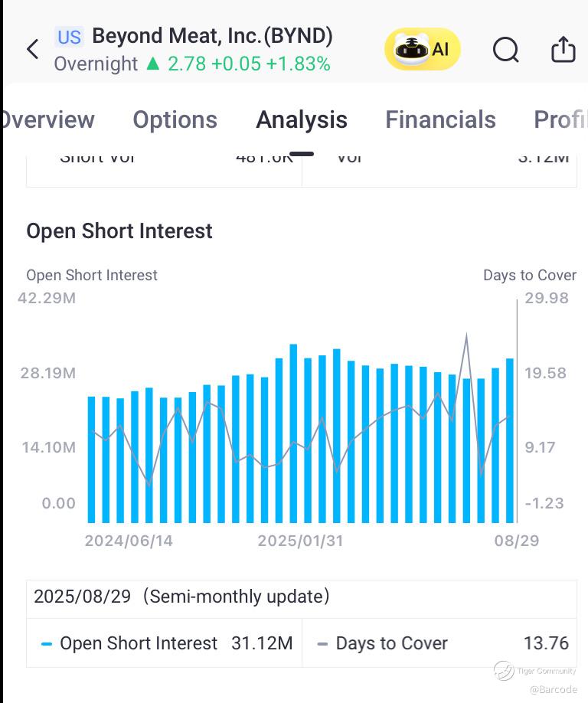Toggle the Days to Cover legend
Screen dimensions: 588x703
383,643
